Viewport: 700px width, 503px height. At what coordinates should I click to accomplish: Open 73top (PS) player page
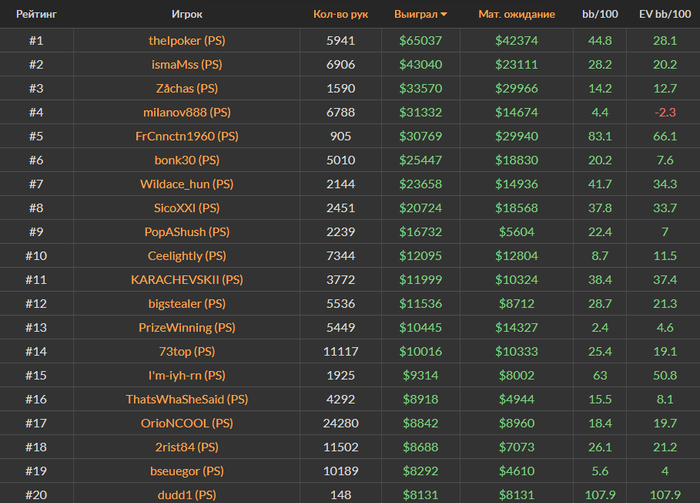(x=187, y=352)
